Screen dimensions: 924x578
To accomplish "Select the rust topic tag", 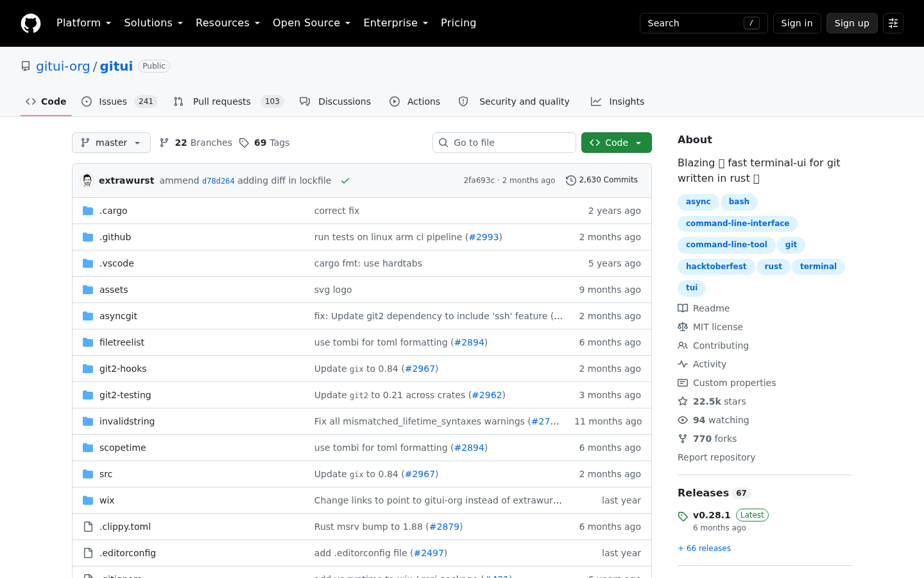I will (773, 267).
